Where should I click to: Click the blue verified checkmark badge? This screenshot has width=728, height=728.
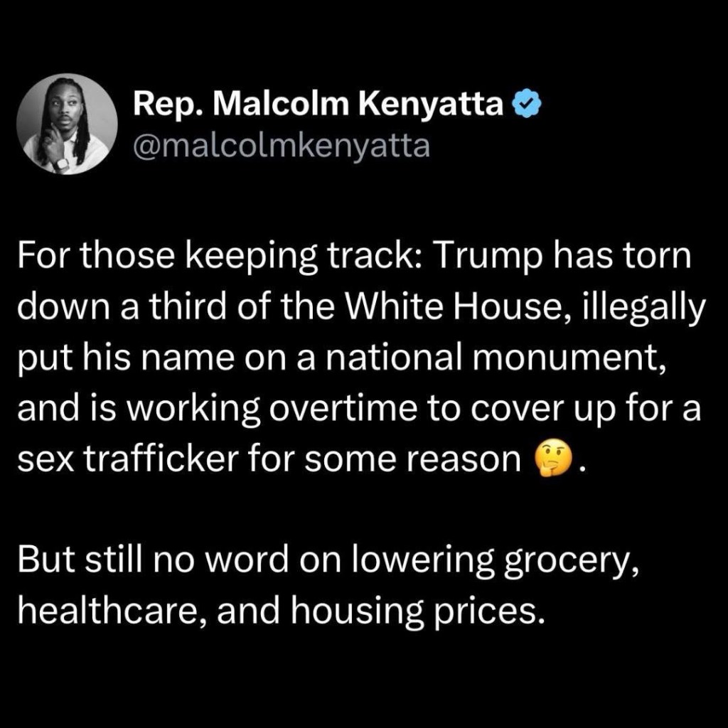coord(527,105)
